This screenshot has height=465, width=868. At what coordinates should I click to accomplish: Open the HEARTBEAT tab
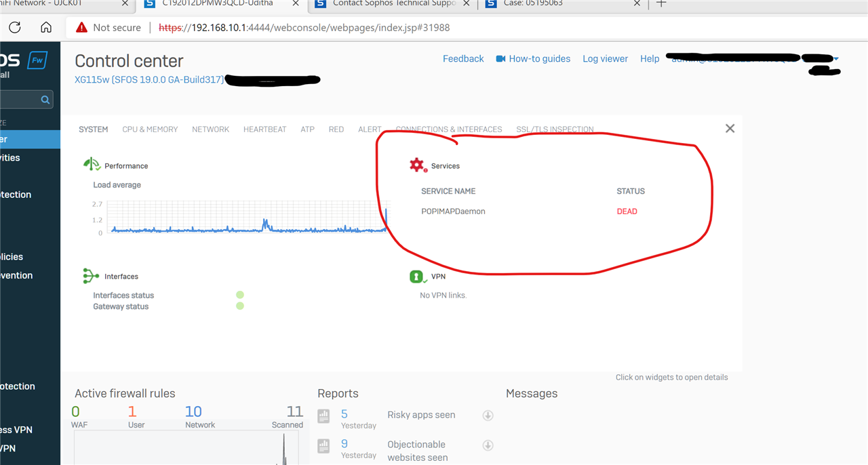click(x=265, y=129)
